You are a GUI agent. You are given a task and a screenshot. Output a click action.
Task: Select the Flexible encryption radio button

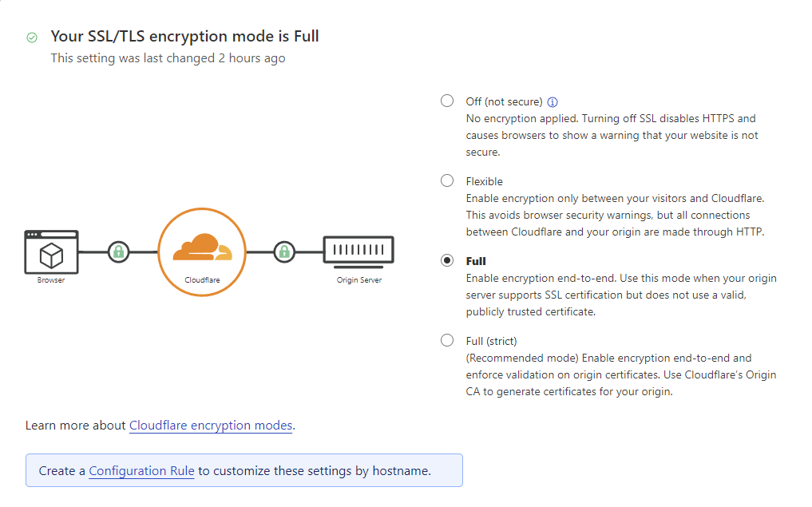coord(447,180)
